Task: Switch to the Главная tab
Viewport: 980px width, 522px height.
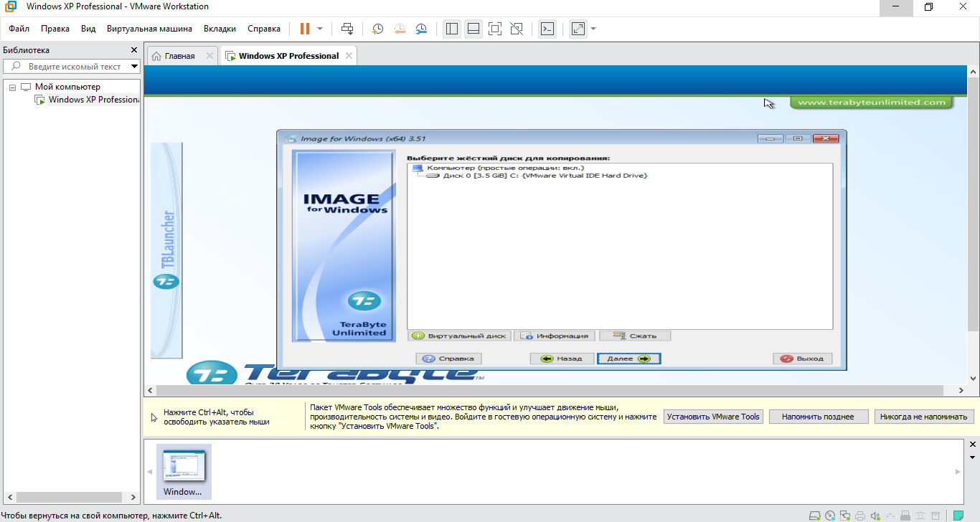Action: tap(179, 56)
